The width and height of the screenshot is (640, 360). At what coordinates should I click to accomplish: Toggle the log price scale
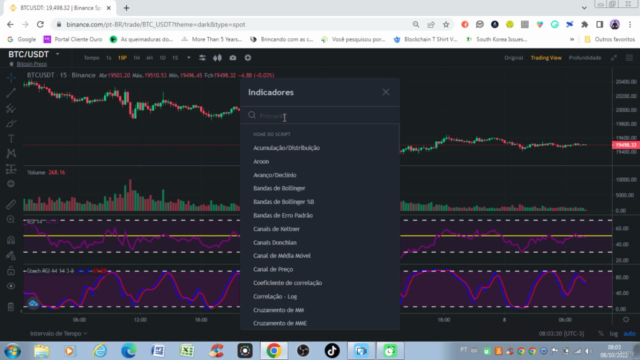coord(613,333)
